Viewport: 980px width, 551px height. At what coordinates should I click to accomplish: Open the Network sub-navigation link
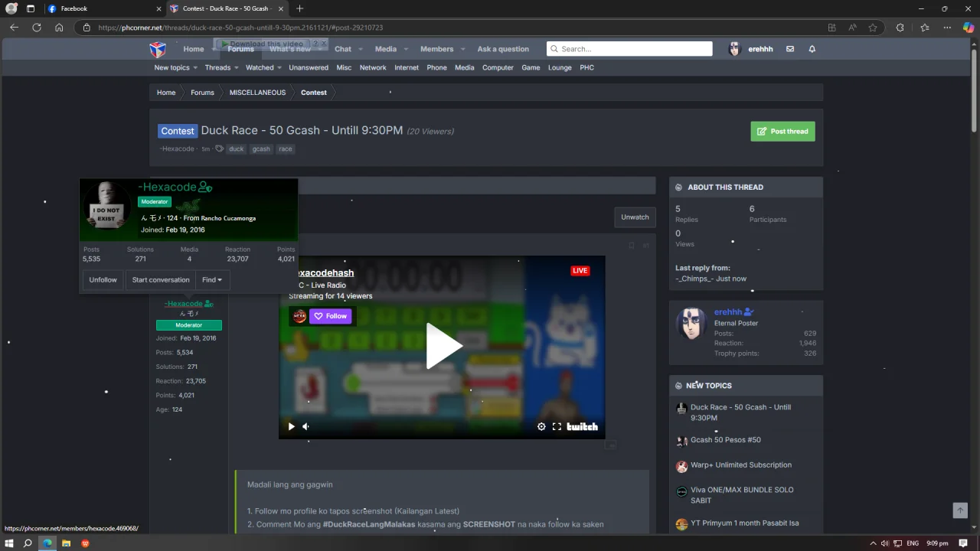(x=373, y=67)
